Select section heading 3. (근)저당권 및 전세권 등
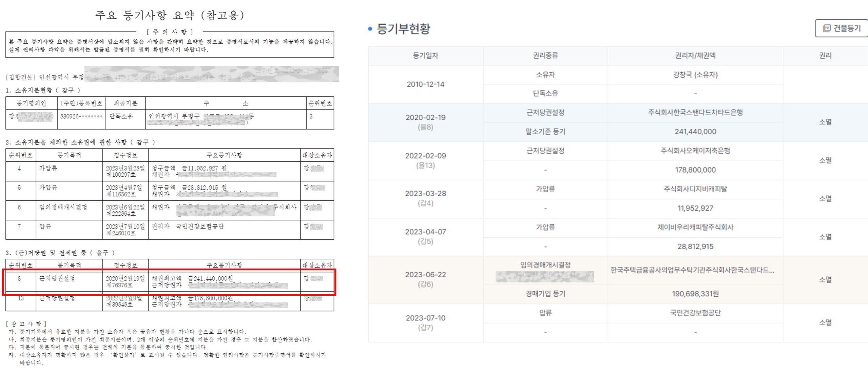Viewport: 868px width, 375px height. 60,253
